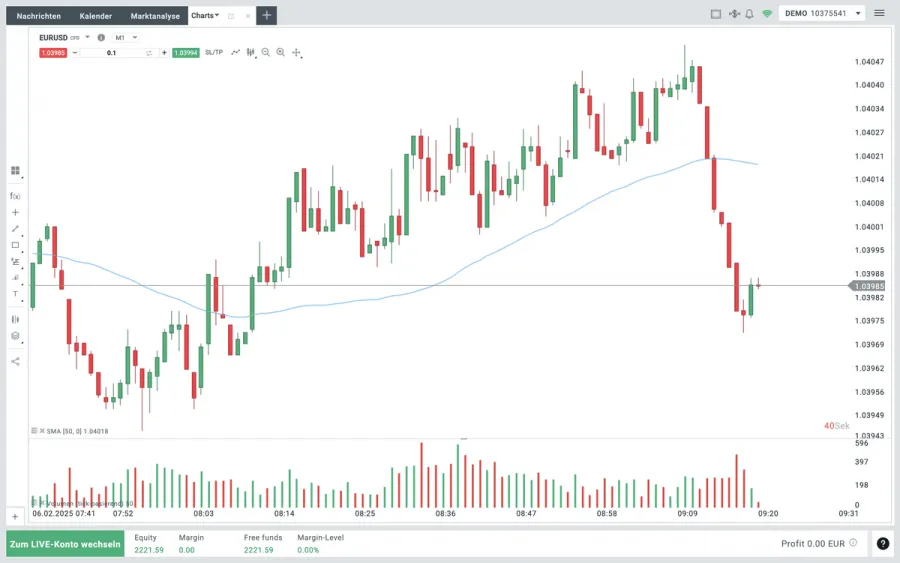Switch to the Nachrichten tab
The image size is (900, 563).
38,16
